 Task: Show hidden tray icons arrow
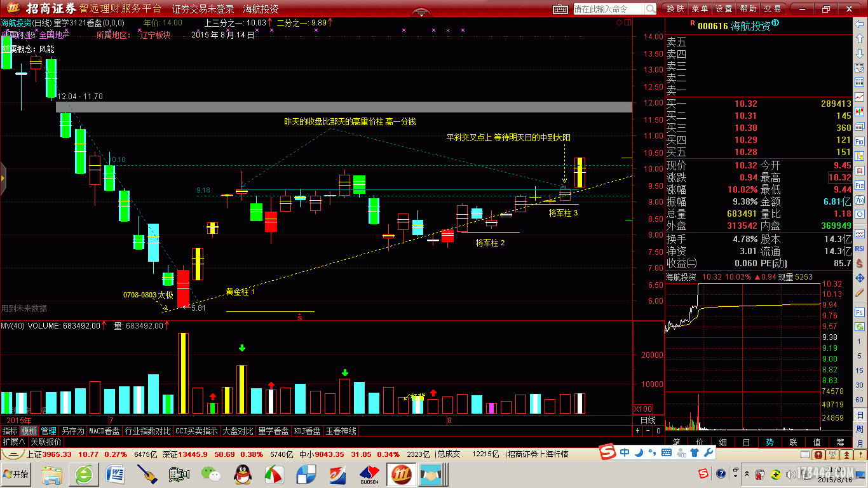click(x=747, y=475)
